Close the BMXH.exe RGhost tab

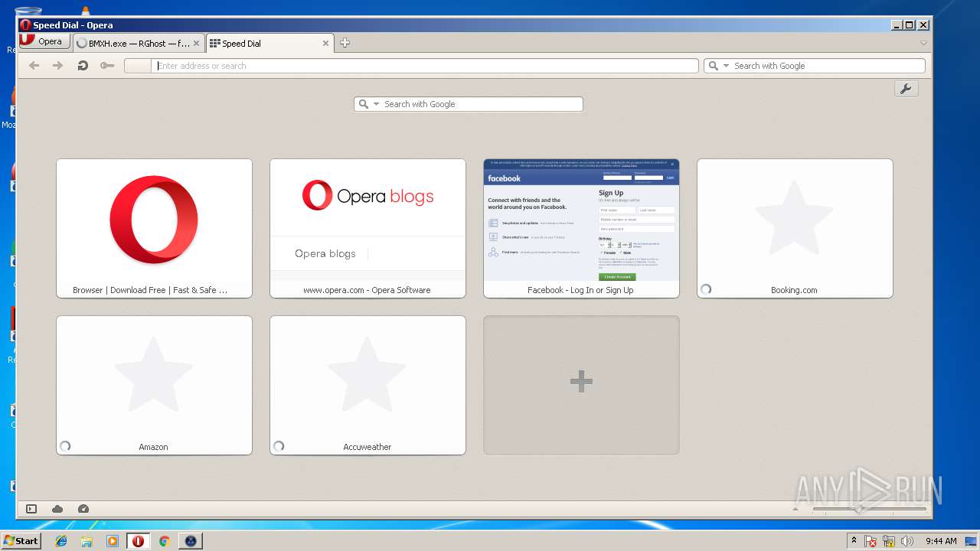197,44
